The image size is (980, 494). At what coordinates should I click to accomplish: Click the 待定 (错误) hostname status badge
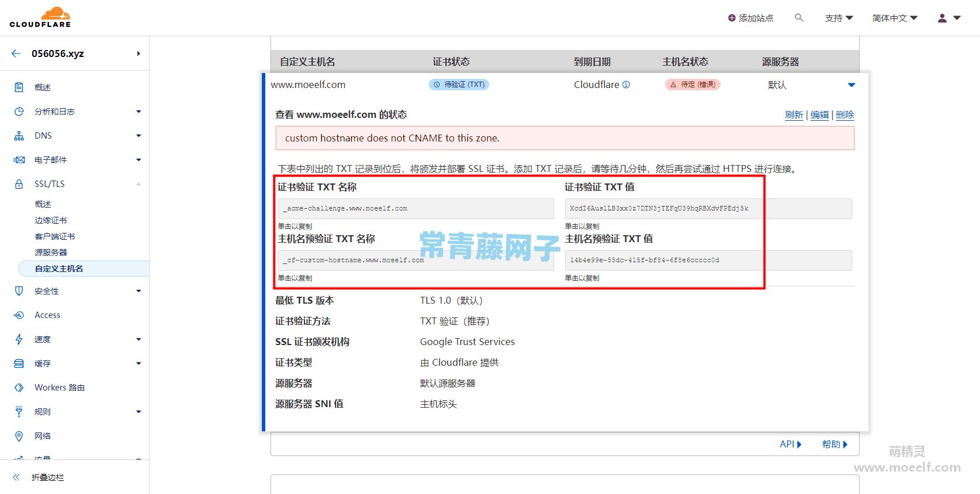tap(693, 85)
